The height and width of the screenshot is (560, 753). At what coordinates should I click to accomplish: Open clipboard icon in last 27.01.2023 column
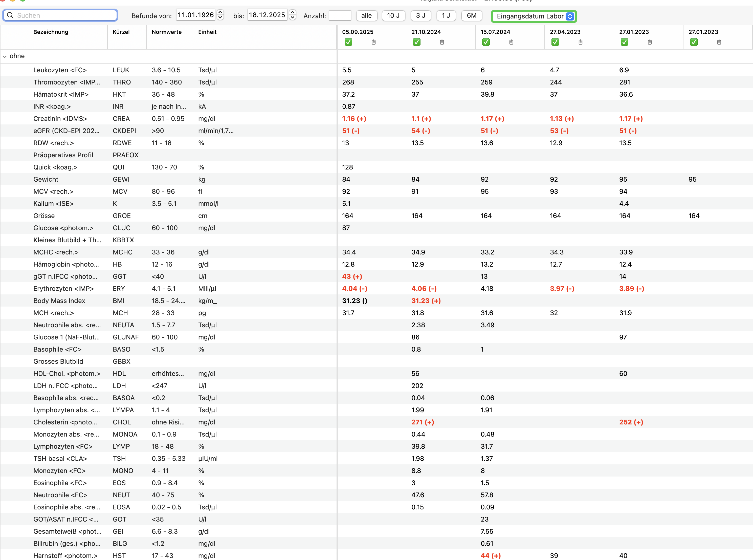pos(719,42)
